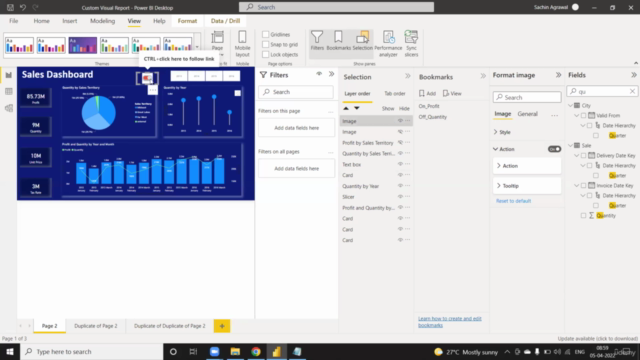
Task: Apply the first theme swatch
Action: click(x=19, y=45)
